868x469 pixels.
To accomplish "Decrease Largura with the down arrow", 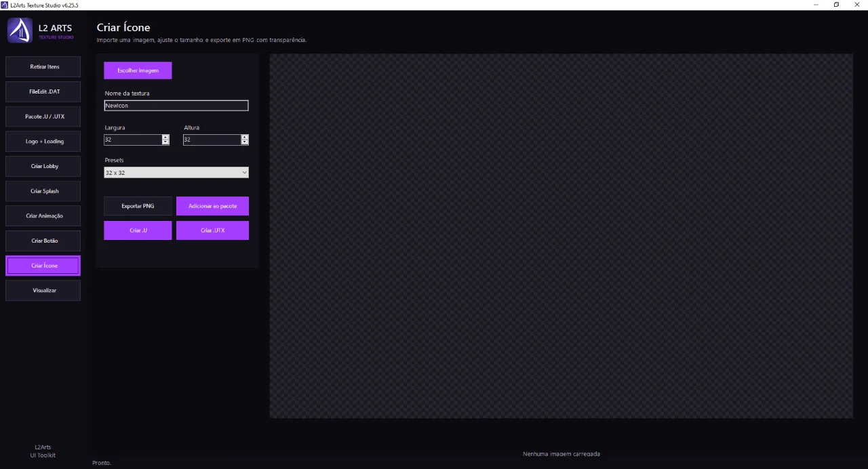I will [x=165, y=142].
